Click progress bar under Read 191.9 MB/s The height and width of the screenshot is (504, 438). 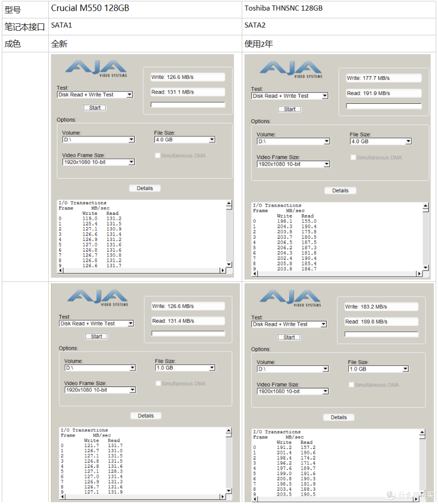pyautogui.click(x=384, y=106)
